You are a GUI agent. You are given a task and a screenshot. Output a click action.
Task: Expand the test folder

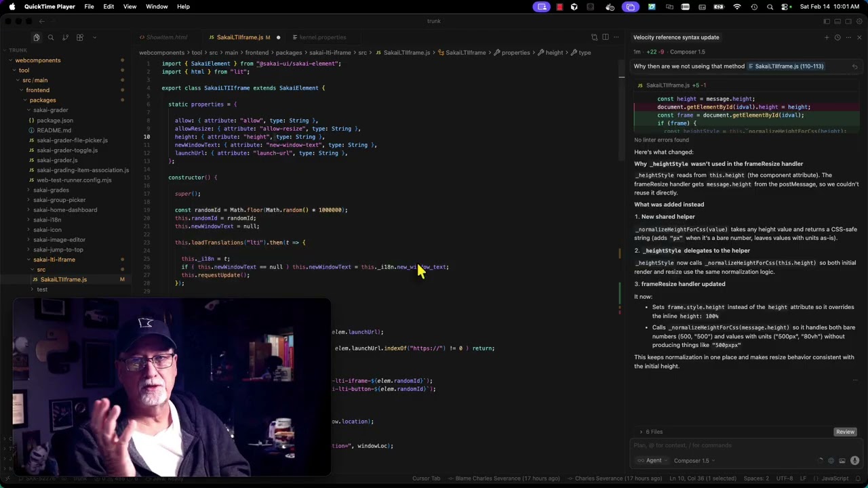coord(42,289)
